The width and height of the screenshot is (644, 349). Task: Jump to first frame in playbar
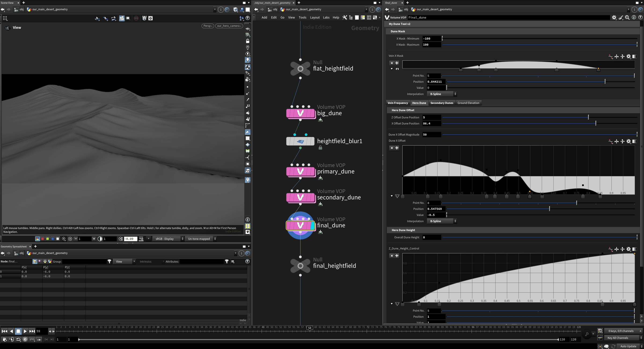point(4,331)
